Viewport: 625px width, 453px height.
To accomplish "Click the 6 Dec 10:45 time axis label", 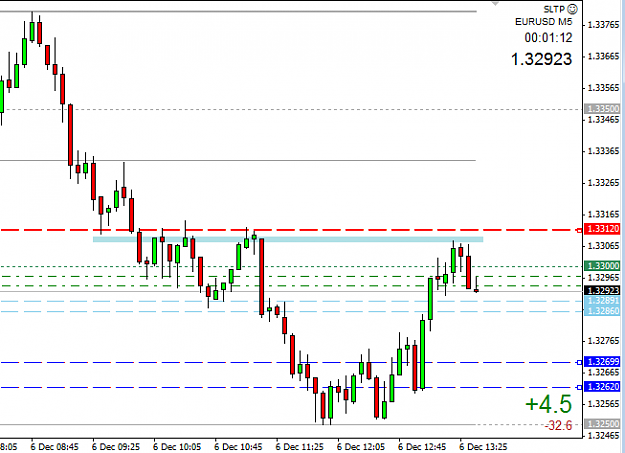I will (x=238, y=447).
